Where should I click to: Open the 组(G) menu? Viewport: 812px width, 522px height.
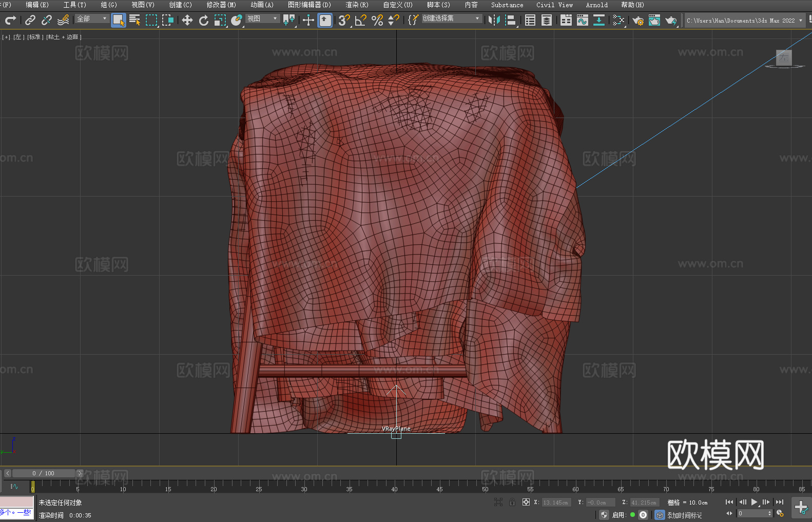pos(109,5)
